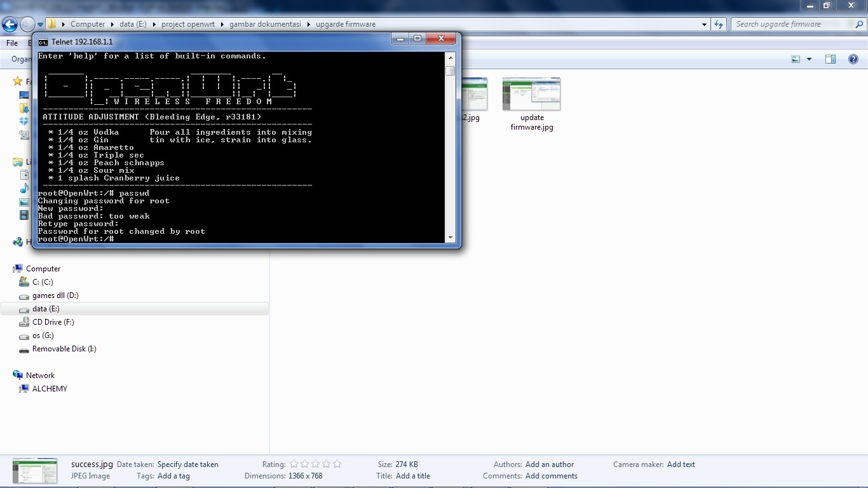Image resolution: width=868 pixels, height=488 pixels.
Task: Select 'upgarde firmware' breadcrumb segment
Action: coord(346,24)
